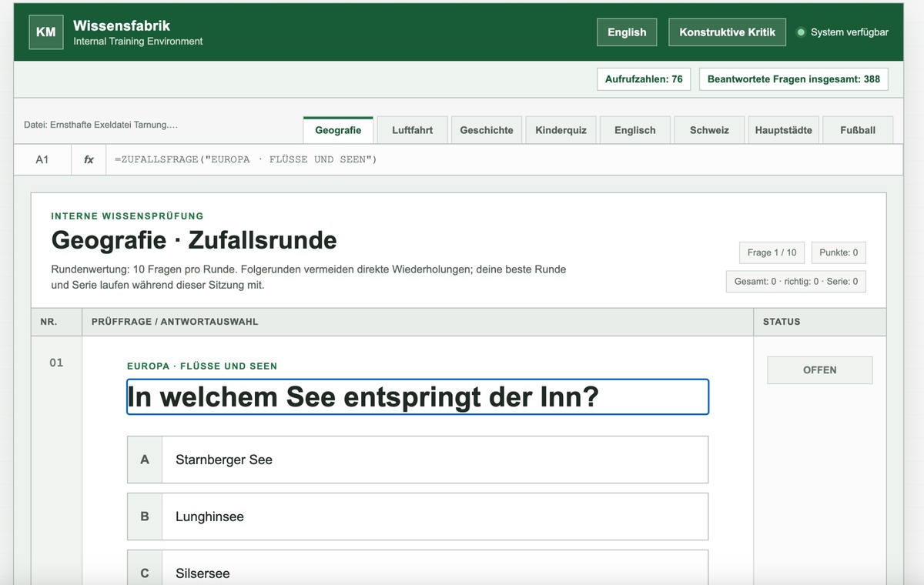Click the INTERNE WISSENSPRÜFUNG label
Viewport: 924px width, 585px height.
tap(127, 216)
